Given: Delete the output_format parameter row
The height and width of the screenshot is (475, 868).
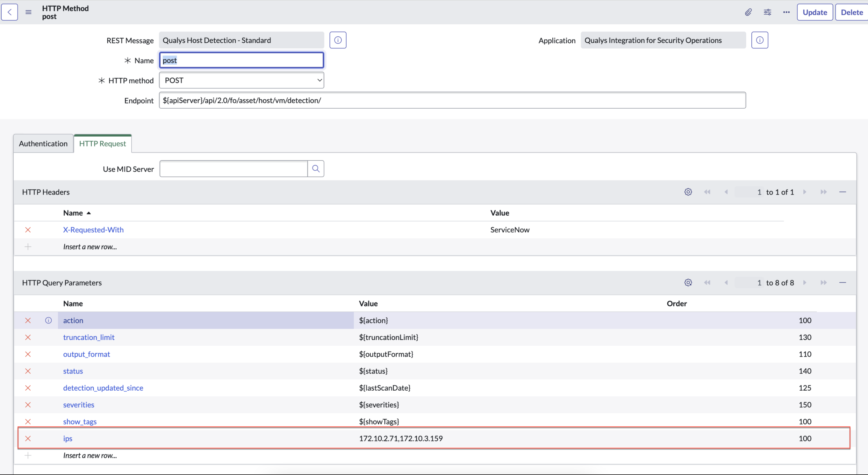Looking at the screenshot, I should coord(28,354).
